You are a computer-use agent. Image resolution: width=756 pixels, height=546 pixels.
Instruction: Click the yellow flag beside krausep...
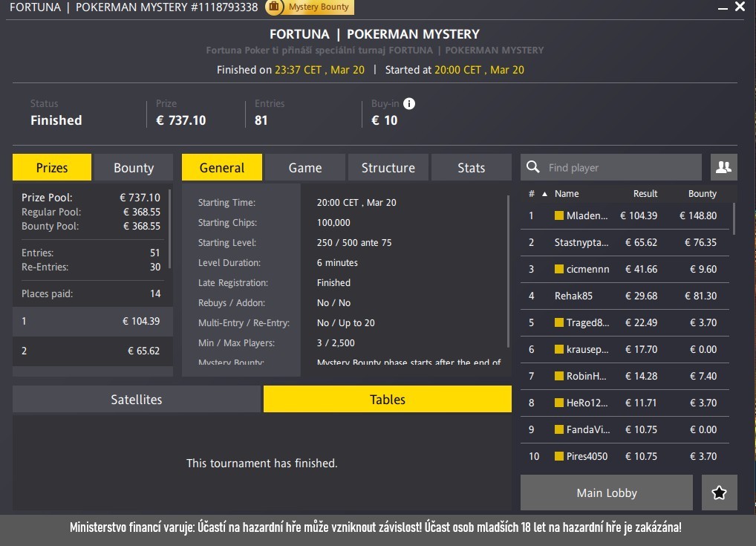click(x=558, y=349)
